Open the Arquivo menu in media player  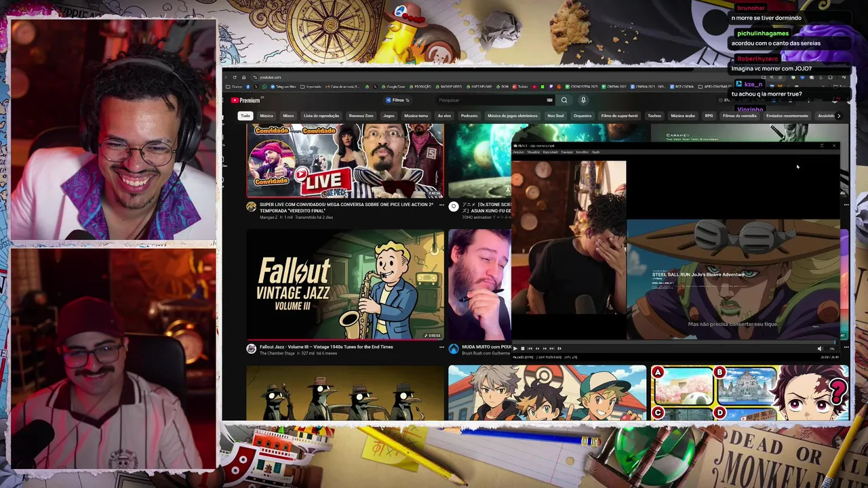(519, 152)
